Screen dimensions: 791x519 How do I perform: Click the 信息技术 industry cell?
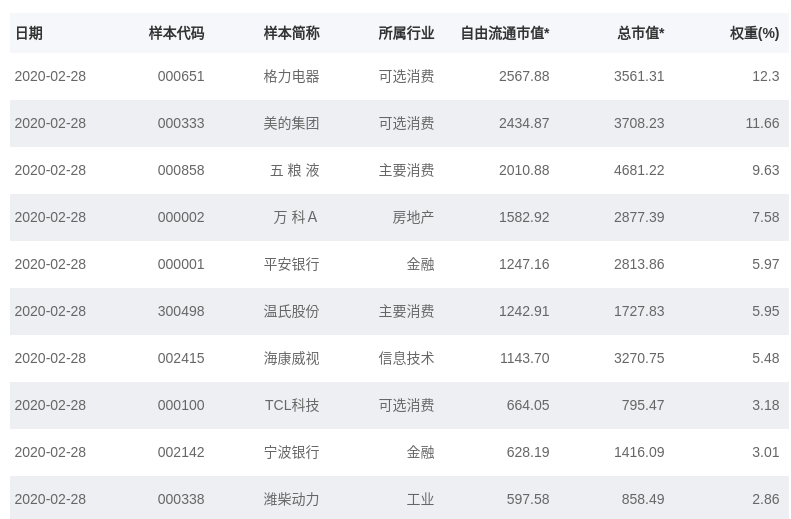tap(407, 358)
